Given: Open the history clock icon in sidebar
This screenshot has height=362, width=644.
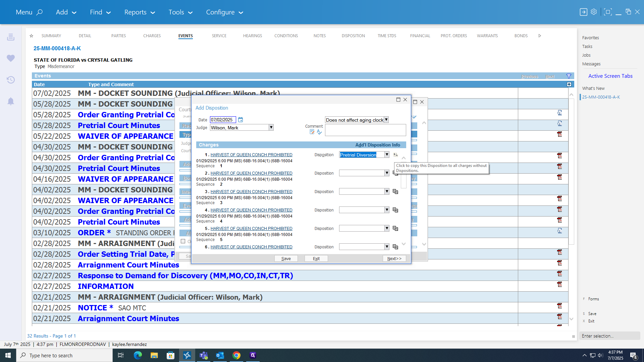Looking at the screenshot, I should pos(11,80).
